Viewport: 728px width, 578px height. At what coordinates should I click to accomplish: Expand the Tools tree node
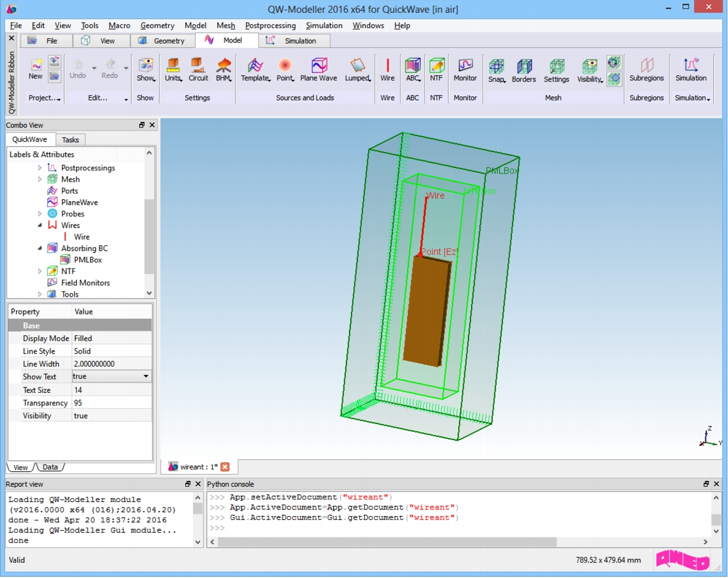(40, 294)
